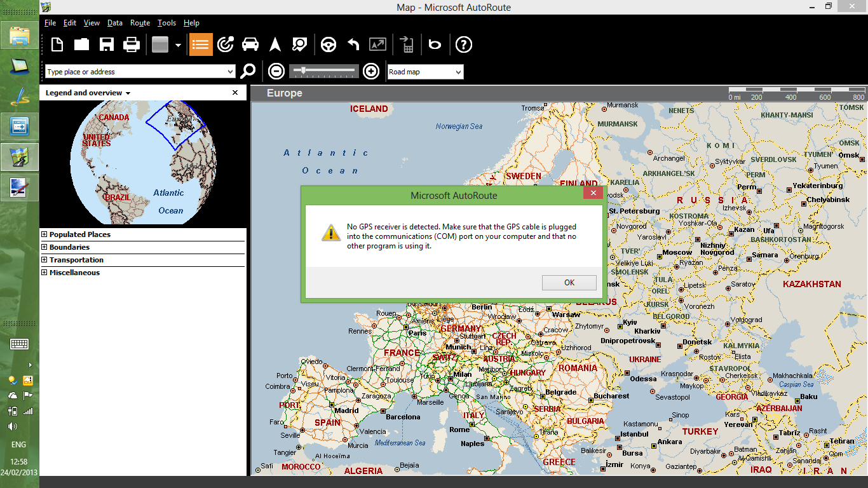Image resolution: width=868 pixels, height=488 pixels.
Task: Click OK in the GPS warning dialog
Action: [x=569, y=283]
